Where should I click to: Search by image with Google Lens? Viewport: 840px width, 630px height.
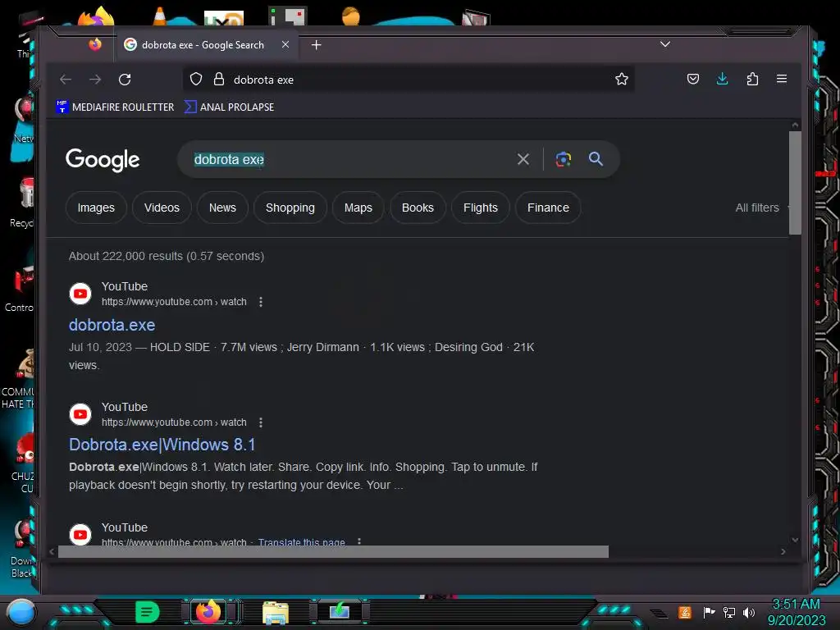click(563, 159)
